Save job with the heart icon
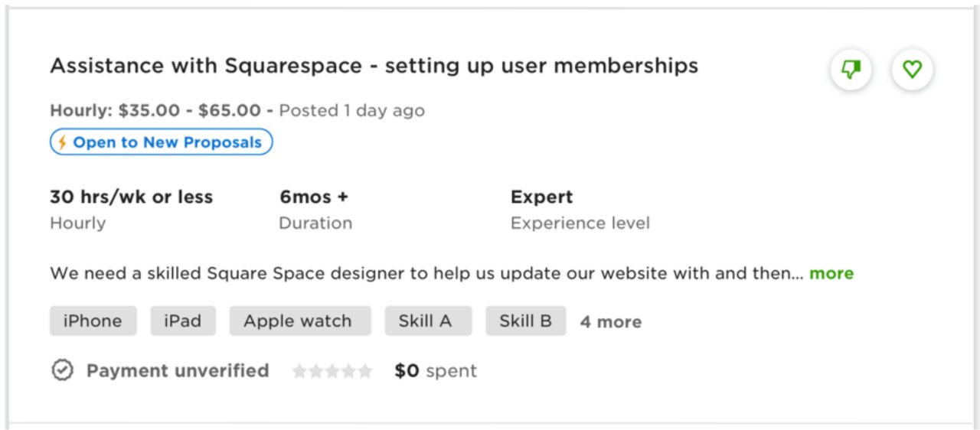Viewport: 980px width, 430px height. 912,70
